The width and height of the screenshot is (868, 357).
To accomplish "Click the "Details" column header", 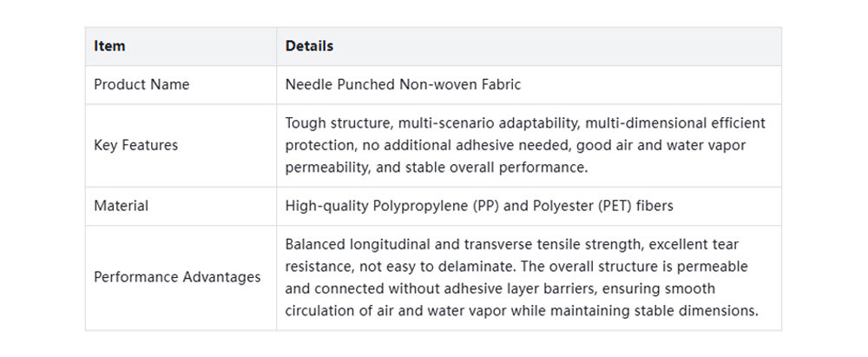I will click(309, 46).
